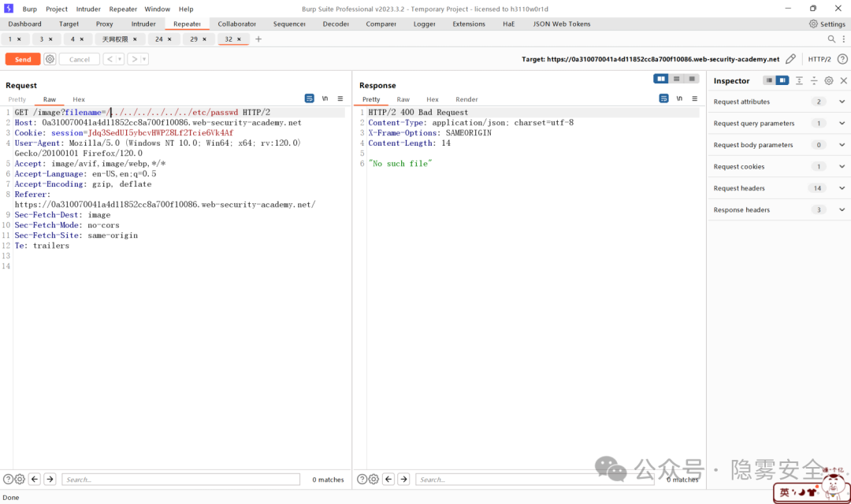
Task: Switch to the Dashboard tab
Action: [x=25, y=24]
